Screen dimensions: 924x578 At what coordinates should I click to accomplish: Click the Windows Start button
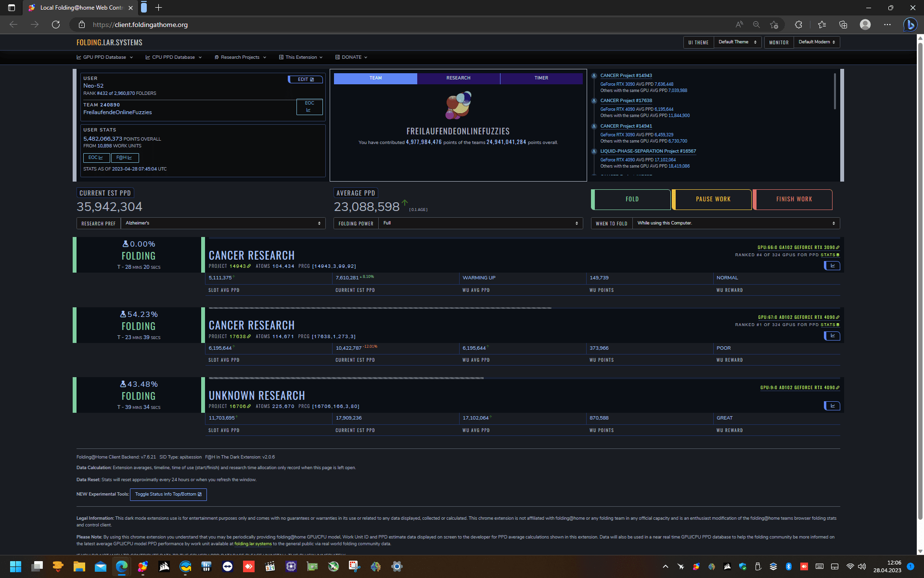[x=15, y=566]
